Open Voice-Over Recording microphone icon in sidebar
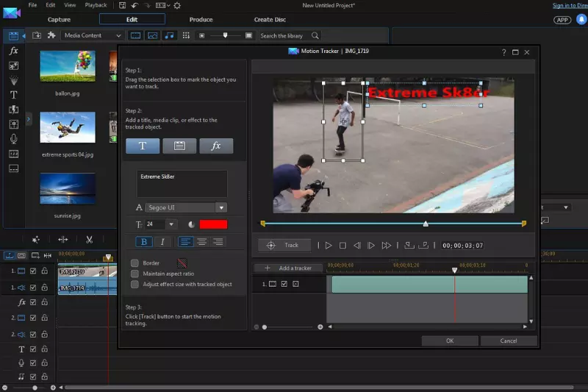Viewport: 588px width, 392px height. 13,139
